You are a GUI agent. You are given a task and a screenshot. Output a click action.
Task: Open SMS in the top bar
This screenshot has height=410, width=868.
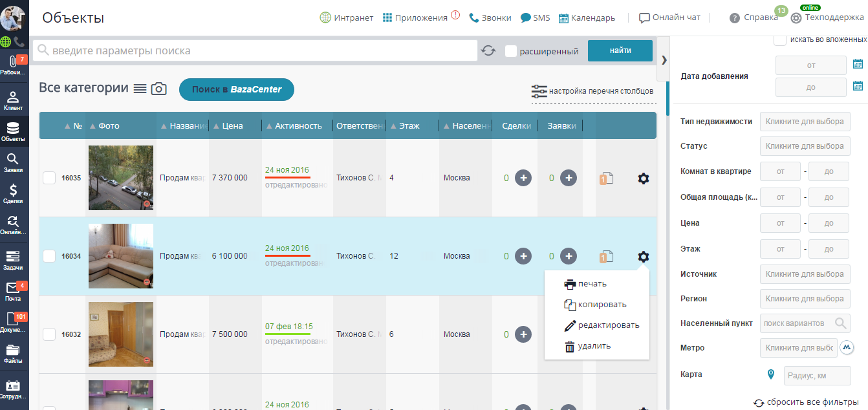(x=536, y=18)
